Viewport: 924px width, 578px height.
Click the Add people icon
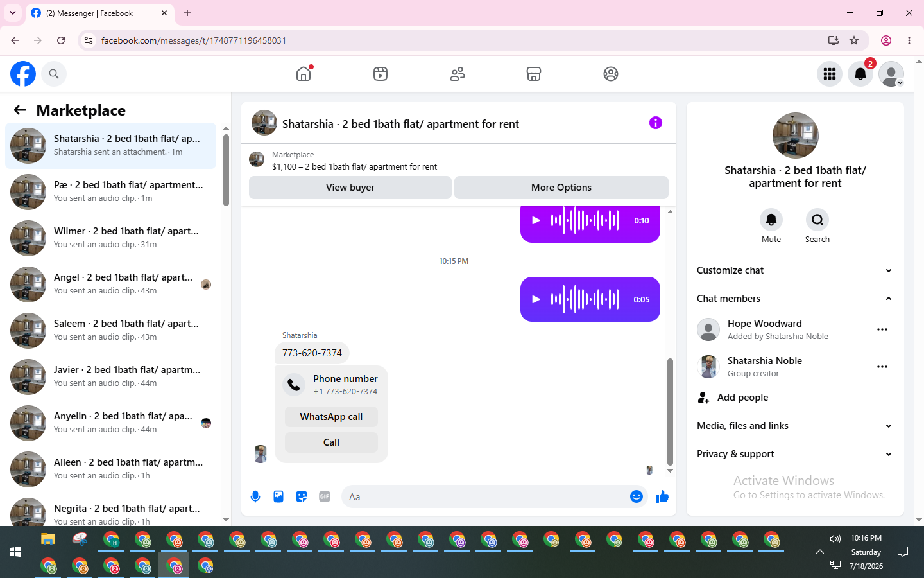click(x=704, y=398)
